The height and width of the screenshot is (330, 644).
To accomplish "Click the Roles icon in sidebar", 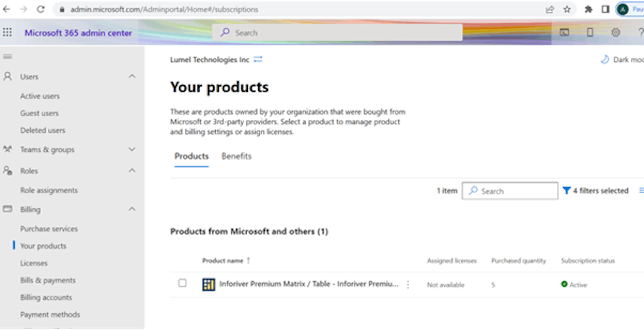I will tap(7, 171).
